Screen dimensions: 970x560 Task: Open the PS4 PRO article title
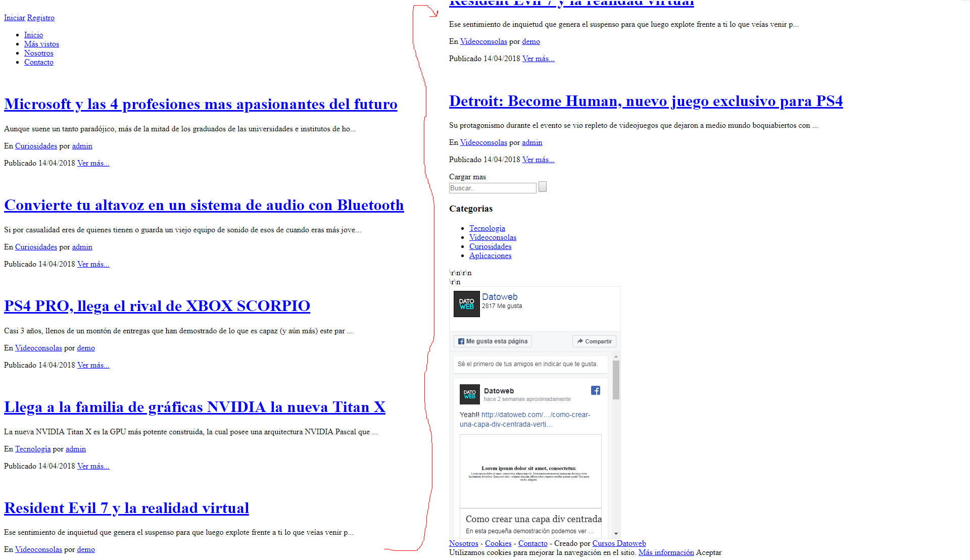click(157, 306)
